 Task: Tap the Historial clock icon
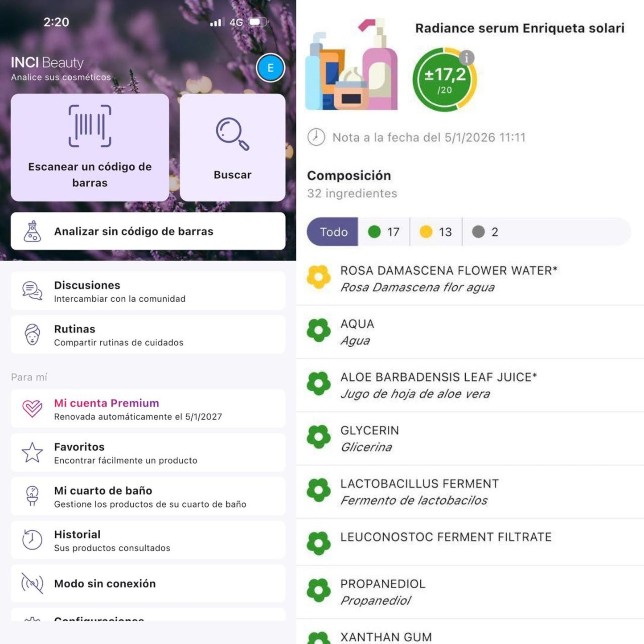coord(32,540)
